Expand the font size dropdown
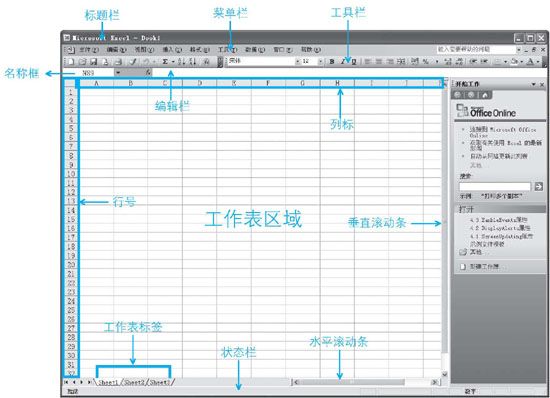Screen dimensions: 550x398 pyautogui.click(x=320, y=61)
